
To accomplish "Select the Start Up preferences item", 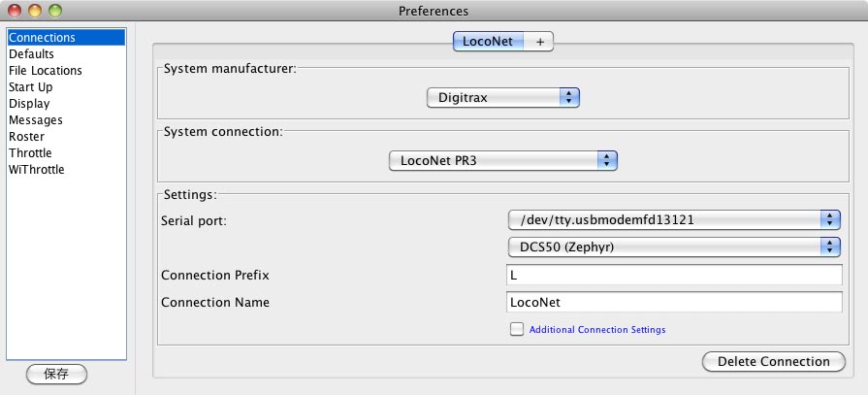I will (66, 87).
